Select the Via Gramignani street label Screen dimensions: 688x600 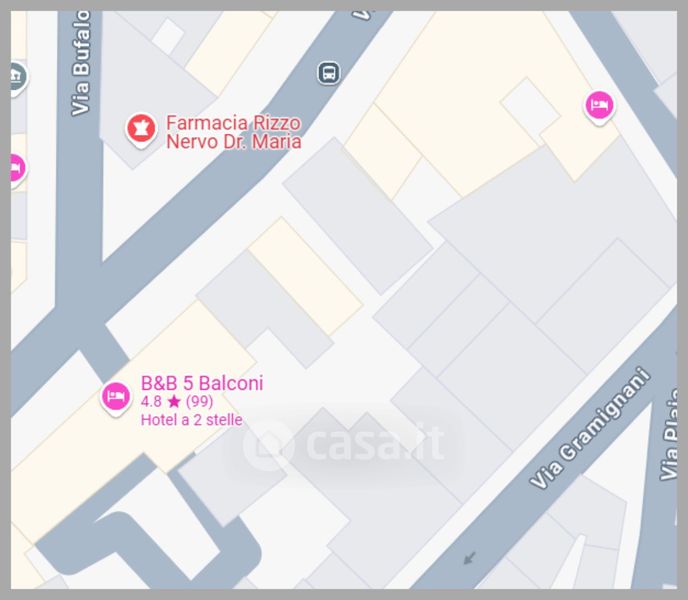tap(590, 428)
